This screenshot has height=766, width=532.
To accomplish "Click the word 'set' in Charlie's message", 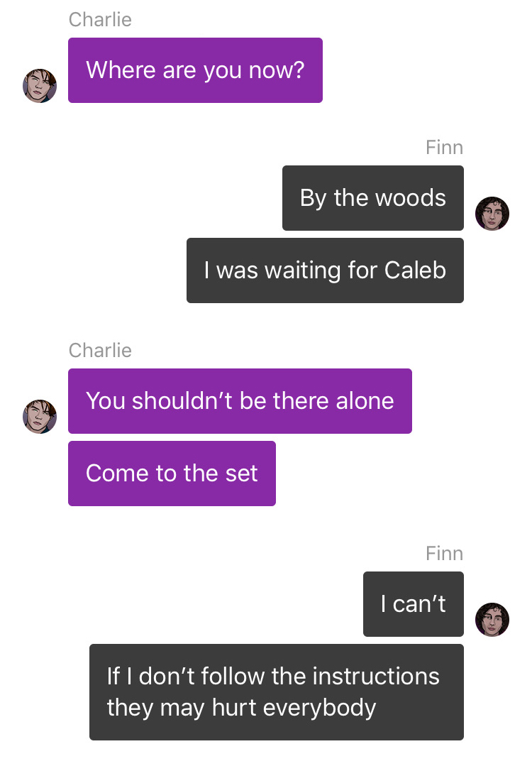I will tap(241, 474).
